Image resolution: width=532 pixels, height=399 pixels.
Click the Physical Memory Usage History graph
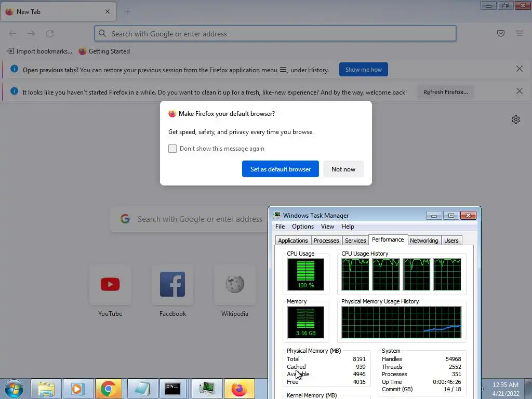pyautogui.click(x=402, y=322)
